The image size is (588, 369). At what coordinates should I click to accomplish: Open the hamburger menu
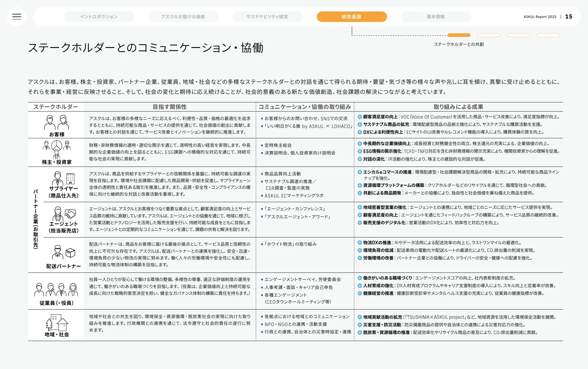click(17, 17)
